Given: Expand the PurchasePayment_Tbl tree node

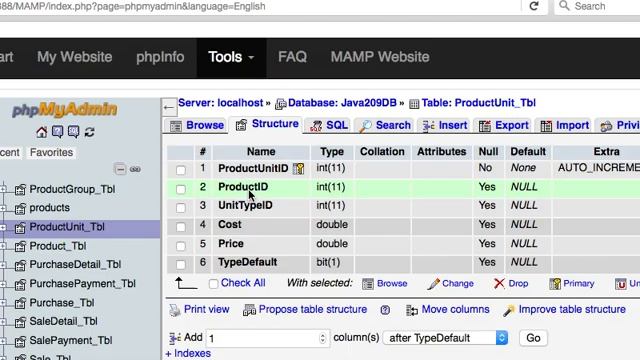Looking at the screenshot, I should 3,284.
